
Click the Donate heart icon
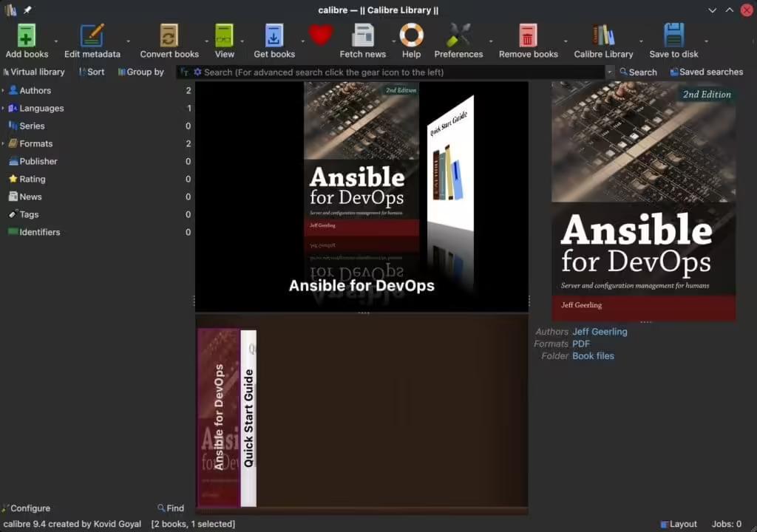pos(320,35)
